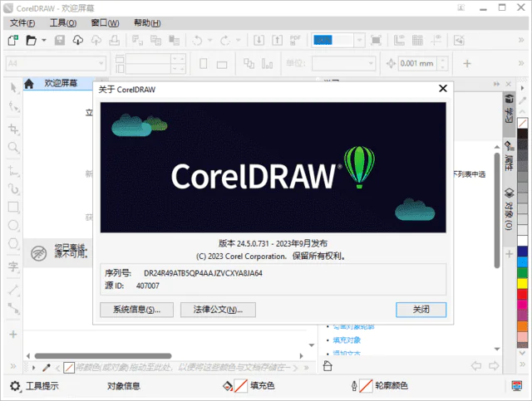Pick the red color swatch

coord(523,294)
